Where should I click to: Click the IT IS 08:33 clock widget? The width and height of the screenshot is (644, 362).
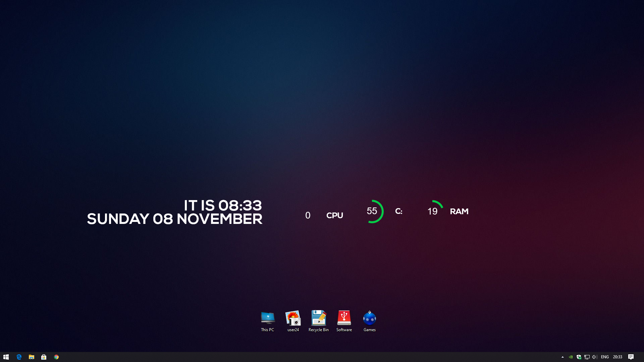click(223, 205)
